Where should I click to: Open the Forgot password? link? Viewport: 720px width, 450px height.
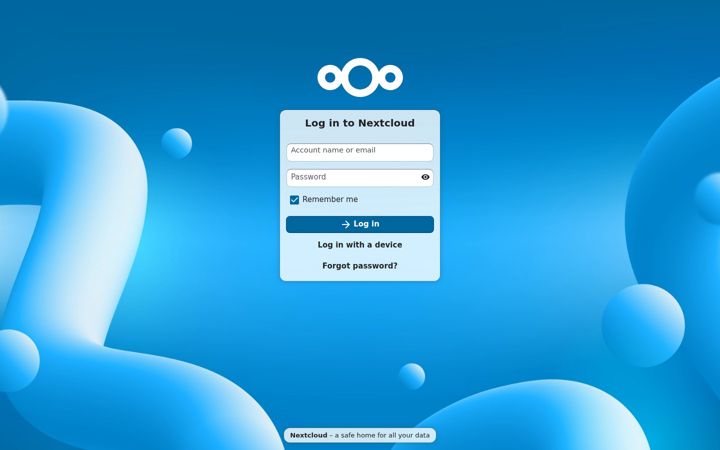[x=360, y=266]
